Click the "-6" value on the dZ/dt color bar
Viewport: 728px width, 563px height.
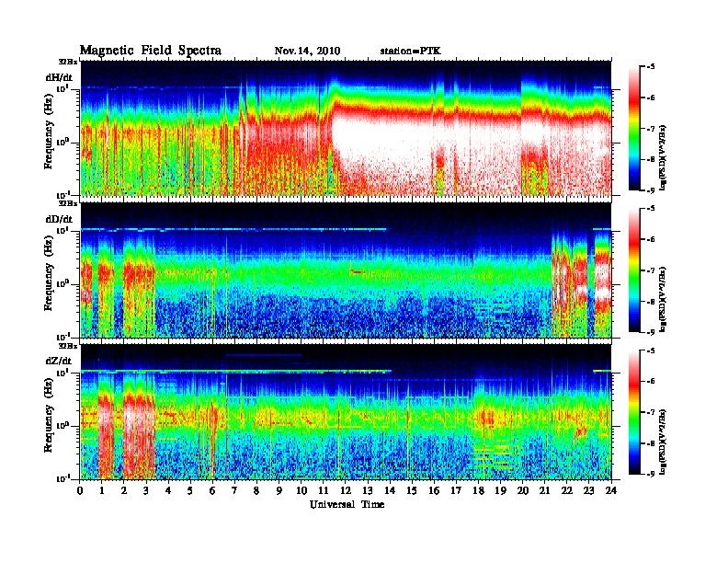pos(651,382)
